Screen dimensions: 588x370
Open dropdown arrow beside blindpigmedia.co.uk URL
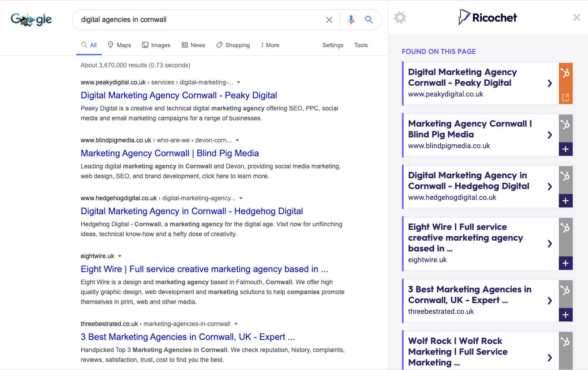[237, 141]
